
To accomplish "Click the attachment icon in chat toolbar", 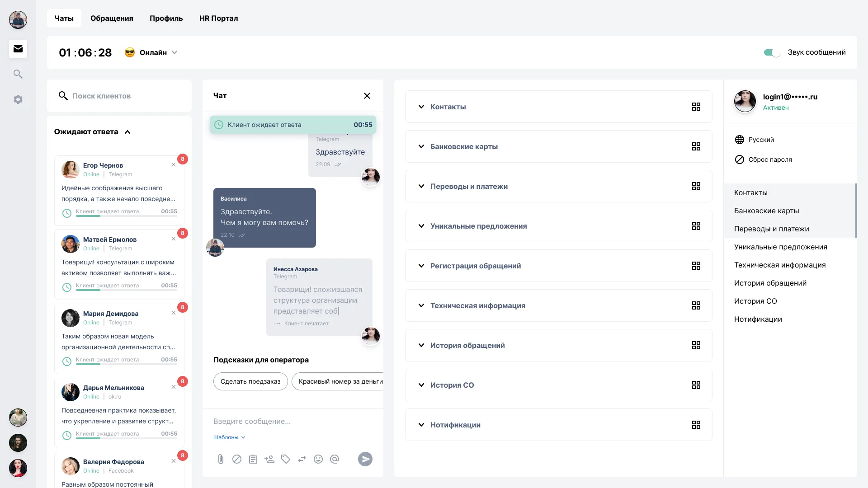I will pos(221,459).
